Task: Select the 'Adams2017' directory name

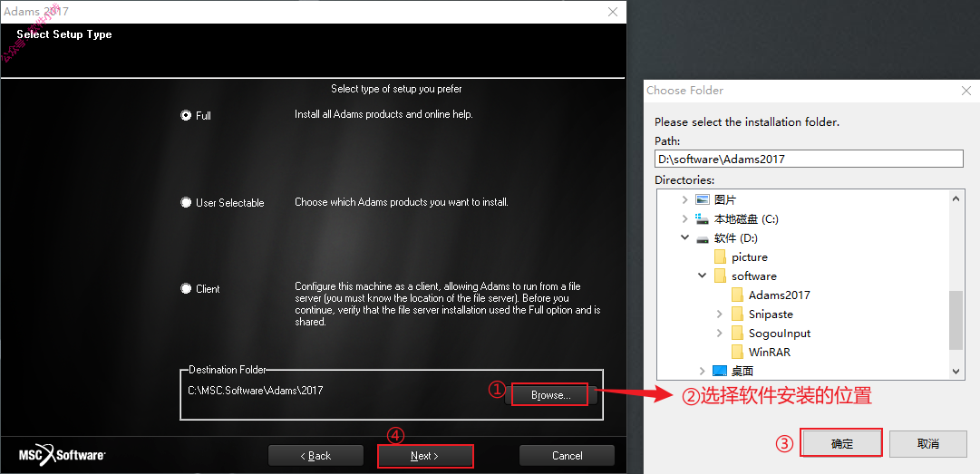Action: (779, 295)
